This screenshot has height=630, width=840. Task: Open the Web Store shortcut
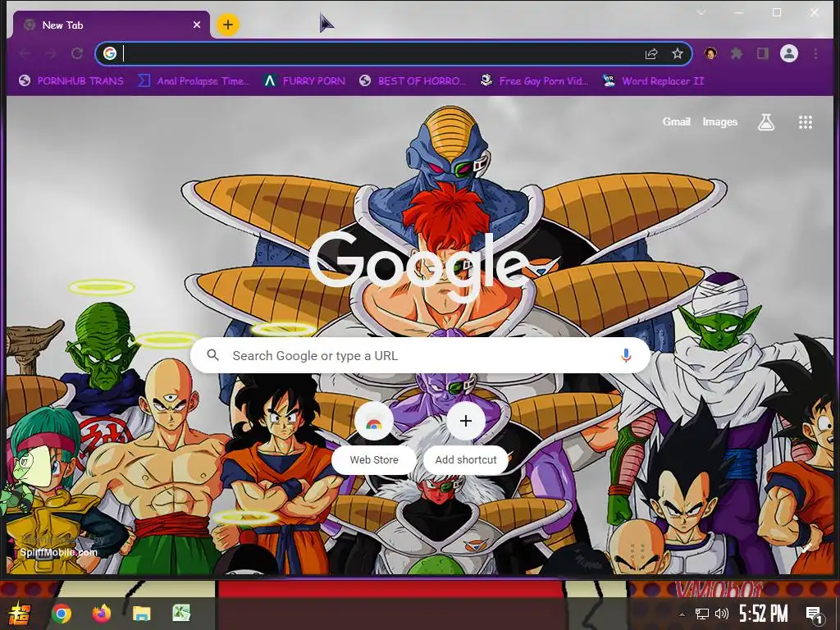[x=374, y=438]
